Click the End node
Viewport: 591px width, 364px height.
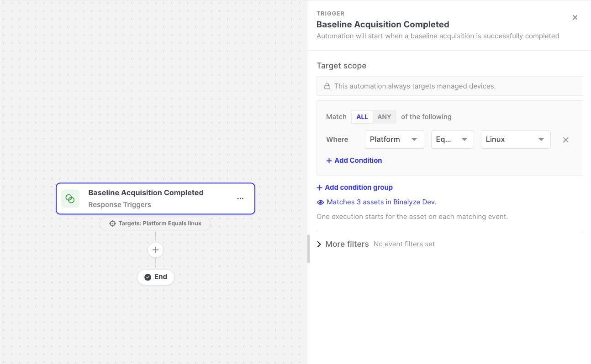tap(156, 277)
